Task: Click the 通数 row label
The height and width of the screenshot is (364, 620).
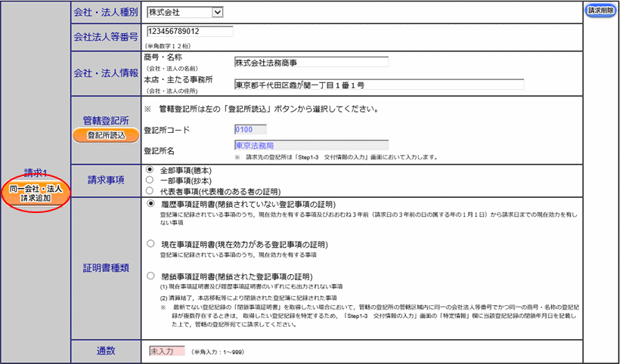Action: (x=106, y=350)
